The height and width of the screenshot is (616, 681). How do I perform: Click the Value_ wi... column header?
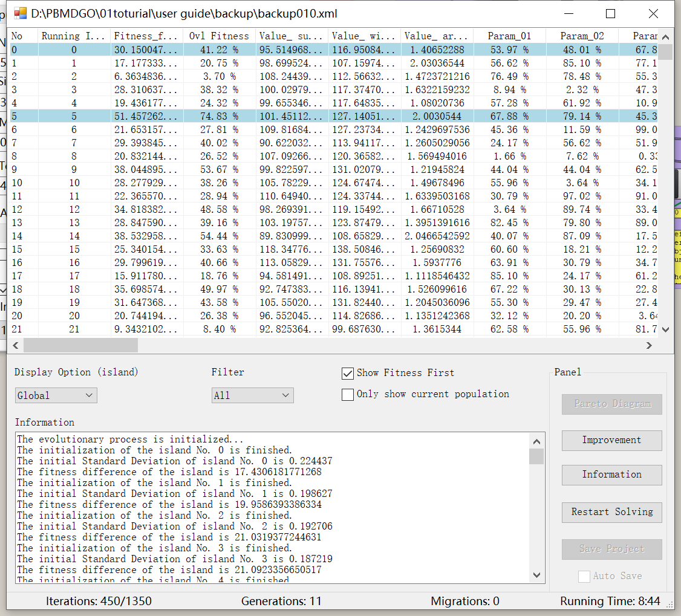364,36
